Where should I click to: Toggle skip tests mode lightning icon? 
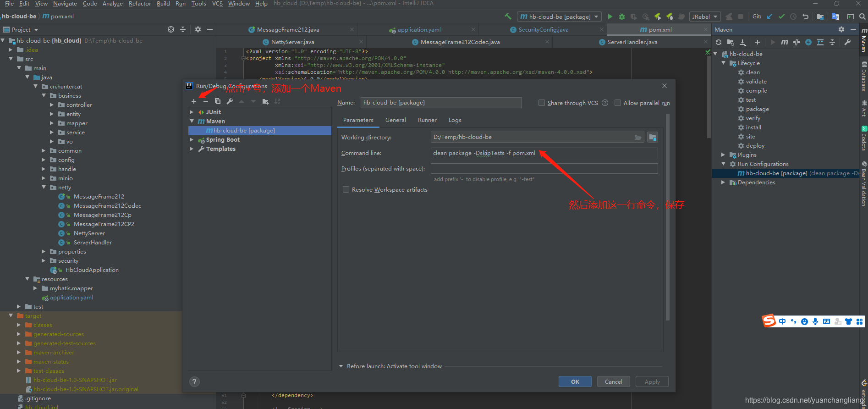tap(808, 42)
